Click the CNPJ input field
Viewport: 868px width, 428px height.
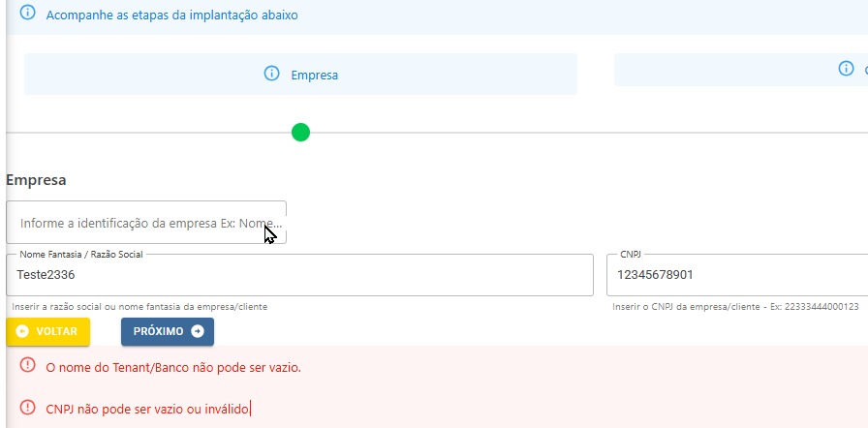point(737,275)
